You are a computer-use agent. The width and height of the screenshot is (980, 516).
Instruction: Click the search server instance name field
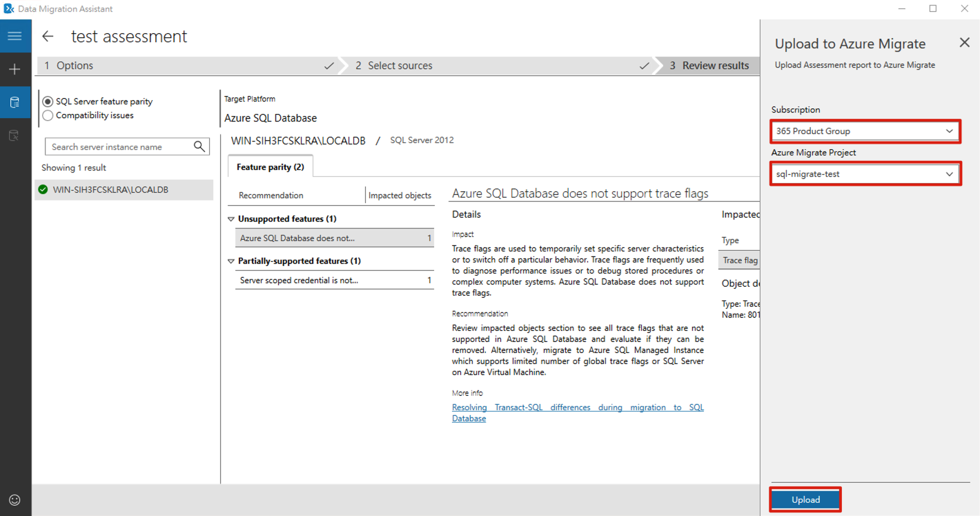(x=119, y=146)
